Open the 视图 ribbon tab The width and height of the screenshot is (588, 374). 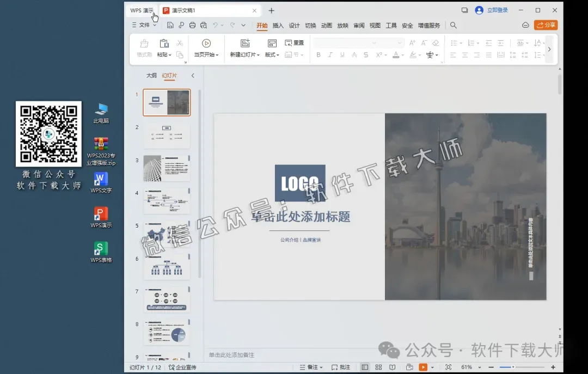pos(375,26)
